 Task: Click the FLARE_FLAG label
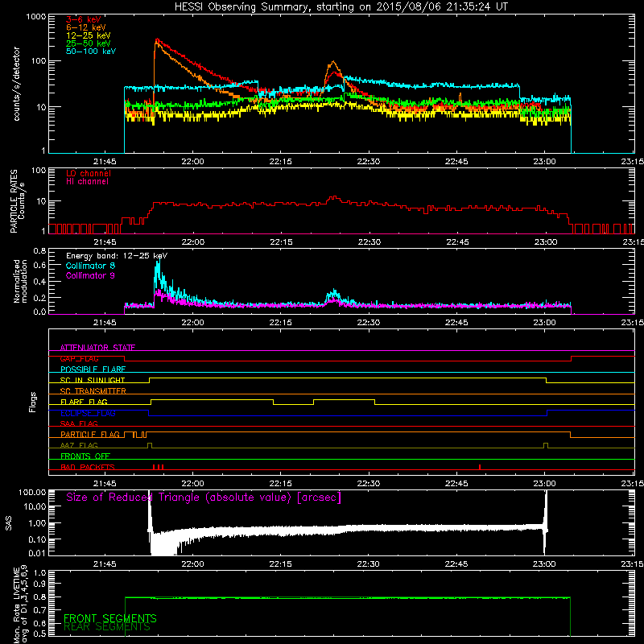[x=84, y=402]
